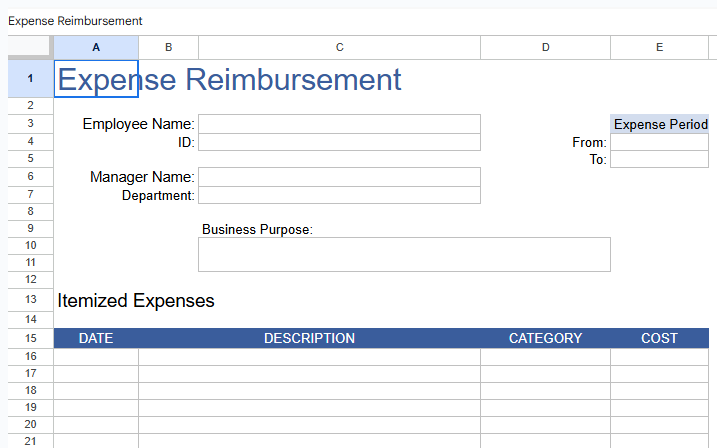Click the CATEGORY column heading cell

(x=545, y=338)
